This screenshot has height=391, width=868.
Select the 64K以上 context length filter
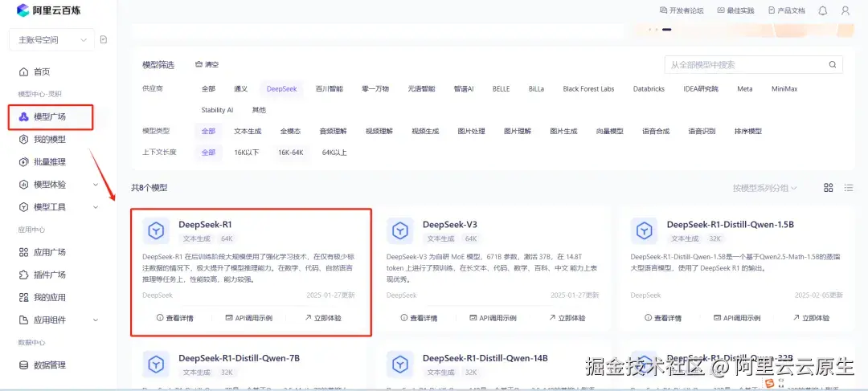334,153
